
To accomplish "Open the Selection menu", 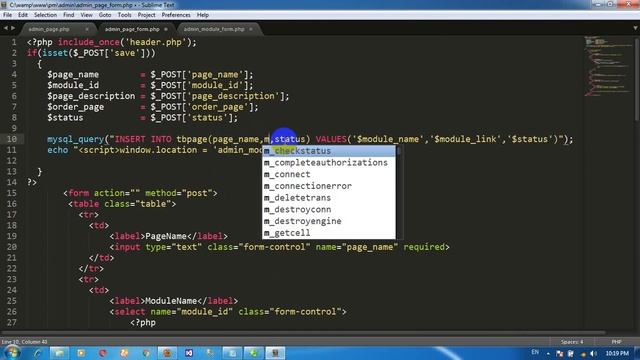I will [45, 15].
